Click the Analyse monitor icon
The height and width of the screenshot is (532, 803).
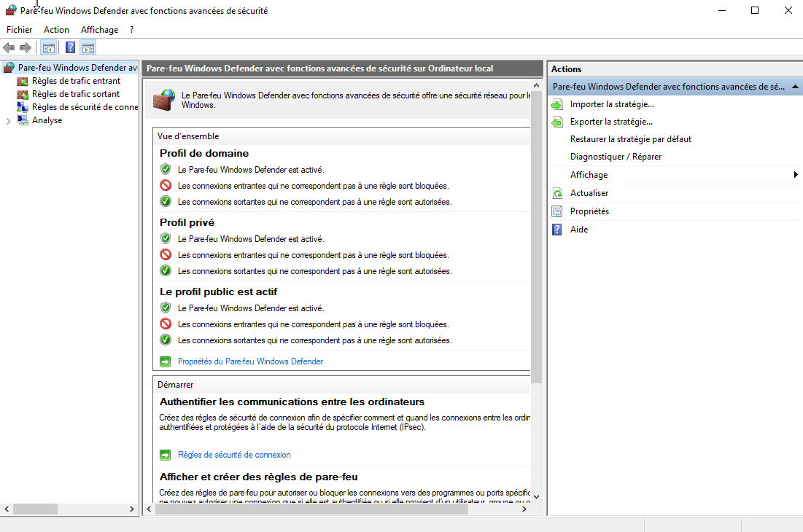coord(23,120)
